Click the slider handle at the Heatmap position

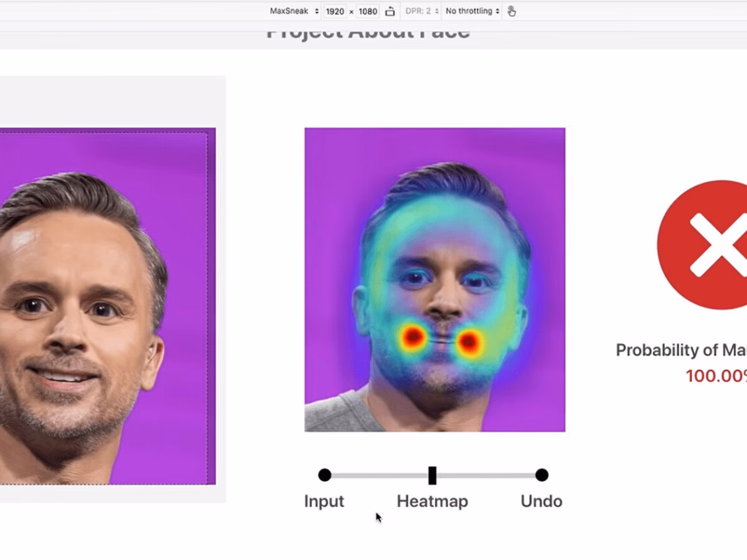(433, 474)
